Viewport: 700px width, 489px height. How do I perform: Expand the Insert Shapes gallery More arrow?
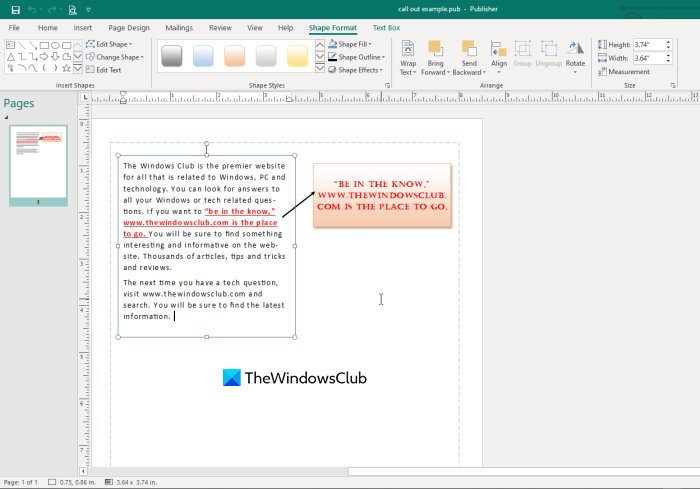pos(77,69)
